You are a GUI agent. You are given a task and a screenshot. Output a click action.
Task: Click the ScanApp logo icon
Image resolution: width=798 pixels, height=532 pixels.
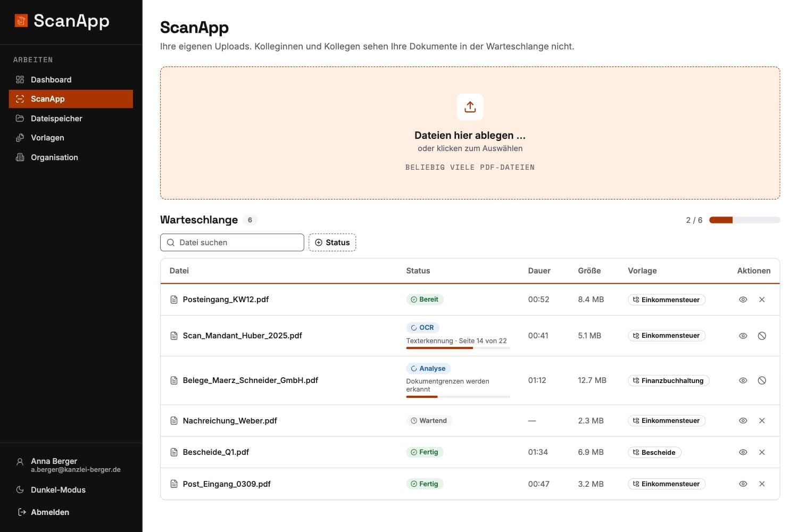tap(21, 21)
